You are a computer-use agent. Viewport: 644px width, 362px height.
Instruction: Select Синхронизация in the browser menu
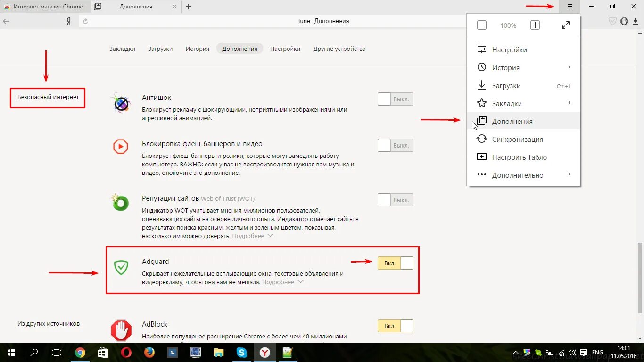523,140
